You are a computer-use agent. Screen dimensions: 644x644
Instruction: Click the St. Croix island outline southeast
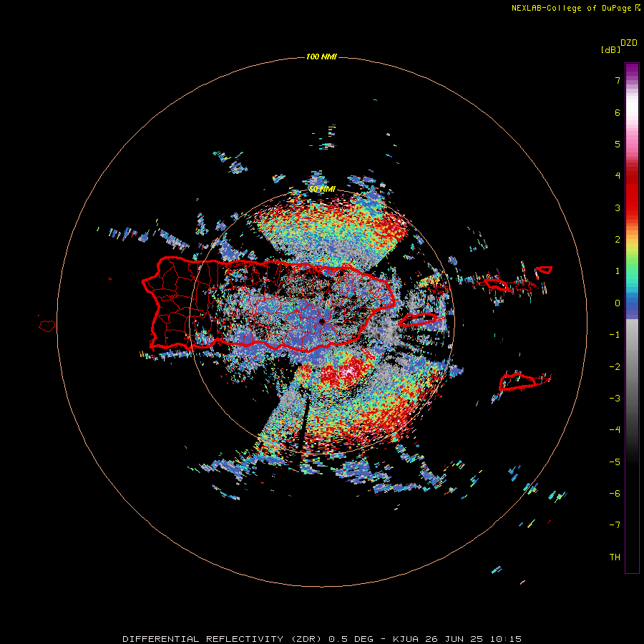click(x=518, y=381)
